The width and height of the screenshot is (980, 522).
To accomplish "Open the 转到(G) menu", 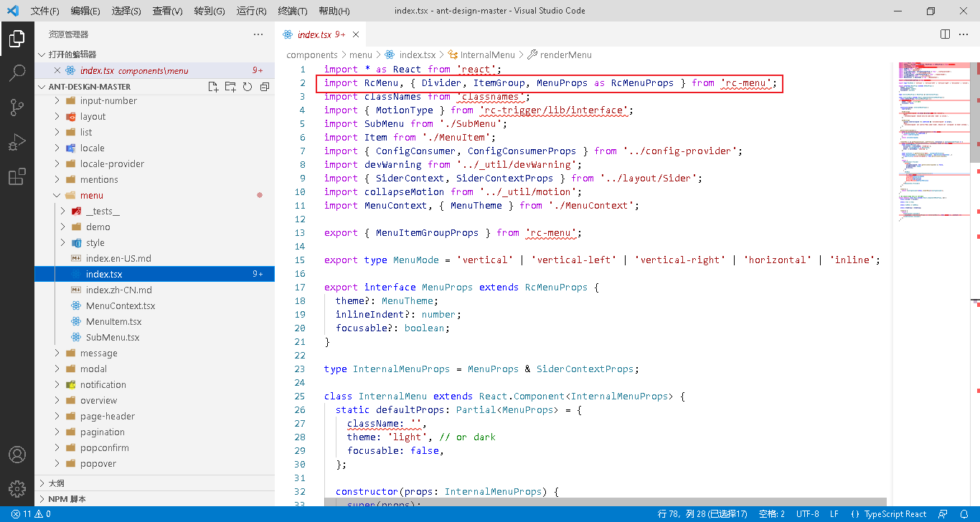I will point(209,11).
